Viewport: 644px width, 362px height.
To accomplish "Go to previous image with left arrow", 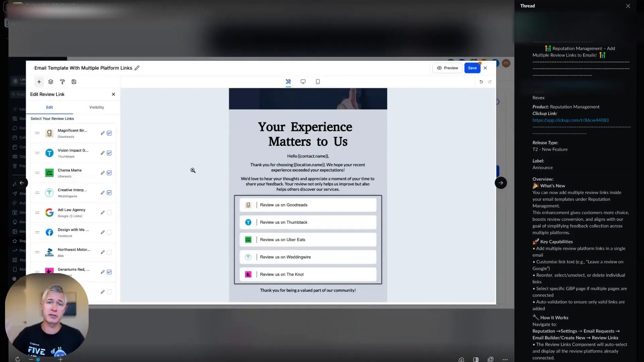I will 22,183.
